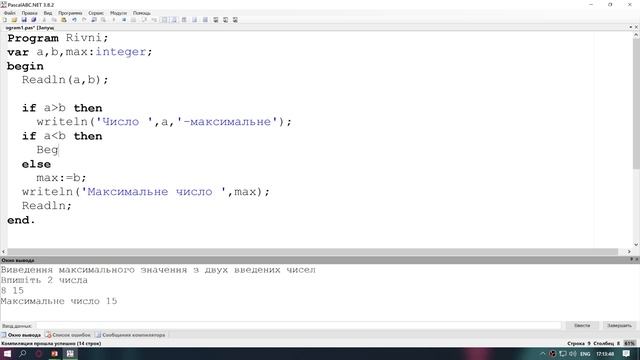Screen dimensions: 640x360
Task: Open the Помощь menu
Action: click(x=142, y=13)
